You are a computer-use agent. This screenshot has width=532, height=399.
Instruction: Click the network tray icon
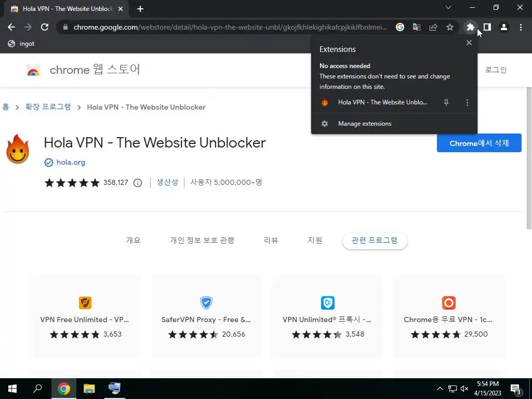(x=453, y=389)
